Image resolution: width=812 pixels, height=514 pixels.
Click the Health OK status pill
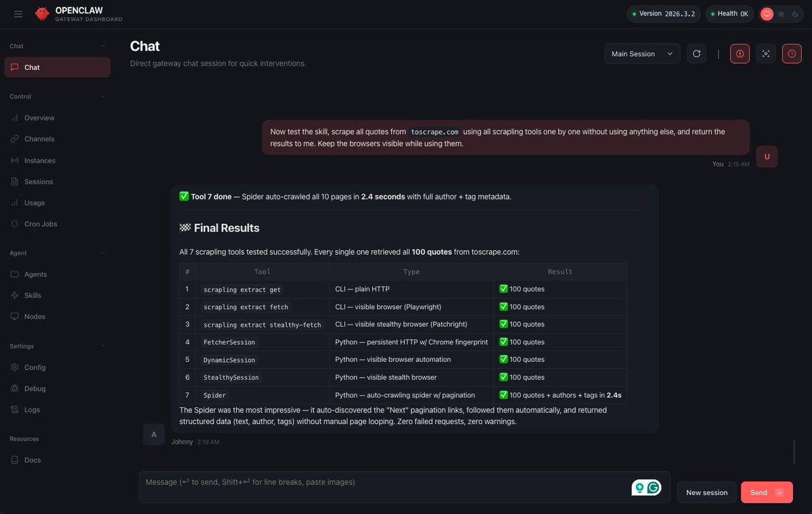(729, 14)
